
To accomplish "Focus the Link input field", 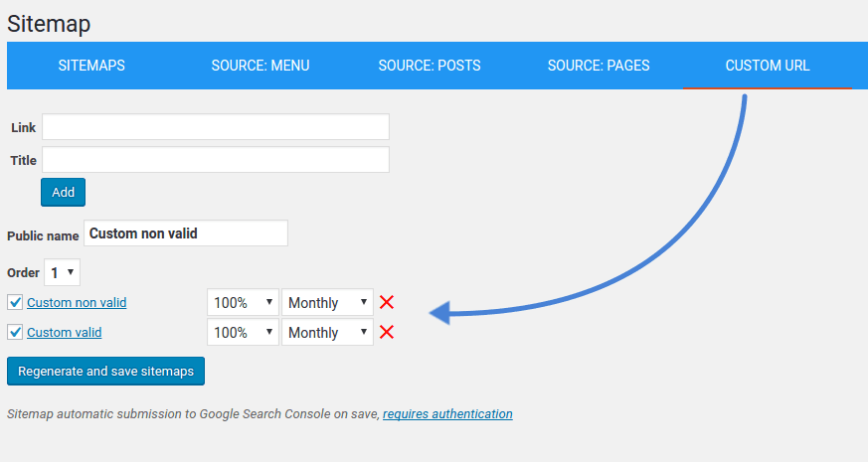I will coord(216,127).
